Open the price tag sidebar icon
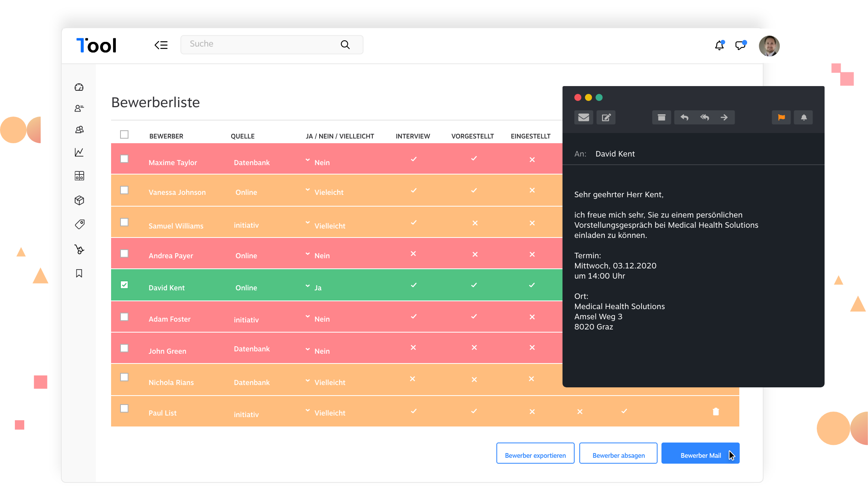The height and width of the screenshot is (493, 868). coord(80,224)
